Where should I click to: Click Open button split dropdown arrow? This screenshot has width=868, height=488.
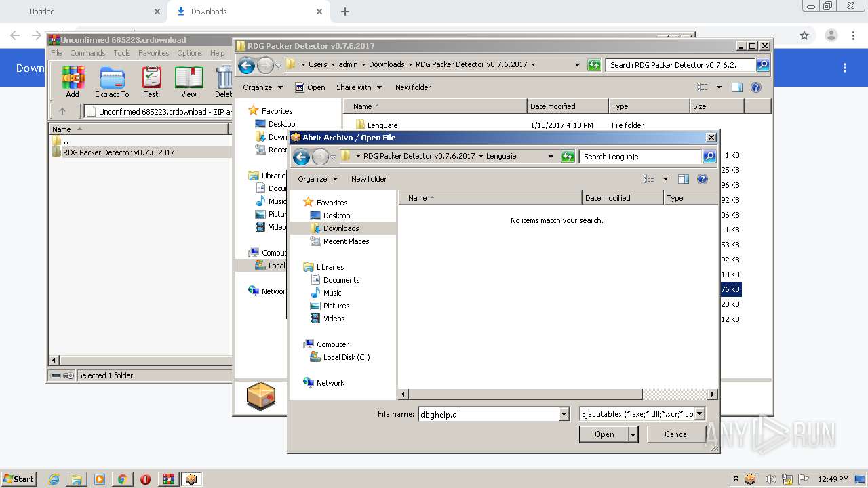coord(633,434)
